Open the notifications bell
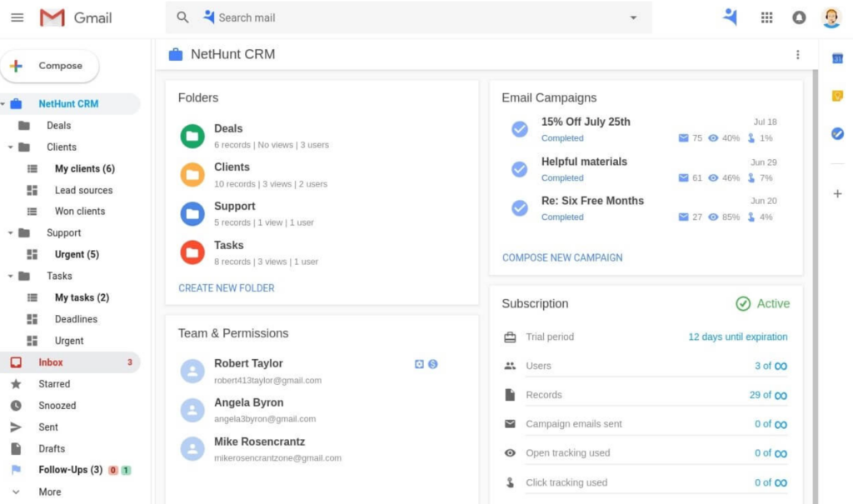This screenshot has width=853, height=504. coord(799,17)
